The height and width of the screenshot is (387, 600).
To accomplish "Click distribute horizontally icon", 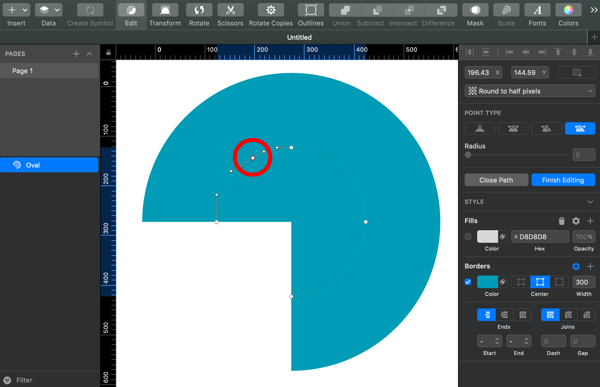I will click(x=470, y=52).
